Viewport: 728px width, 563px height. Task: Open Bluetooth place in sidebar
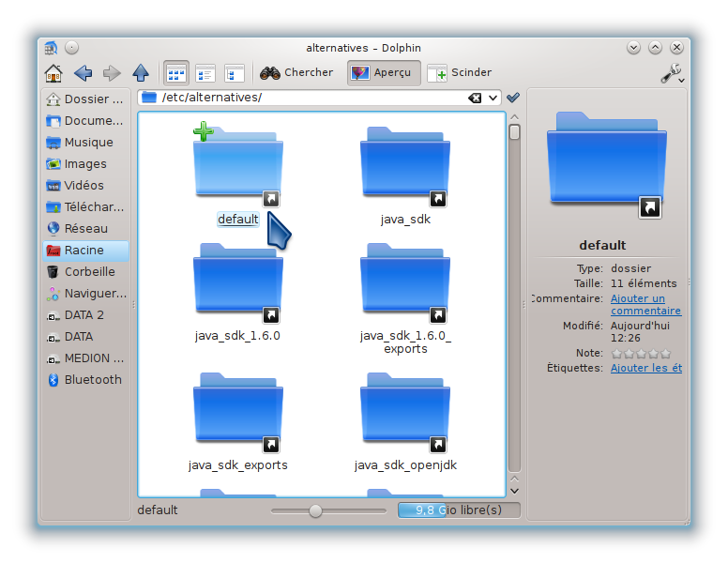85,380
